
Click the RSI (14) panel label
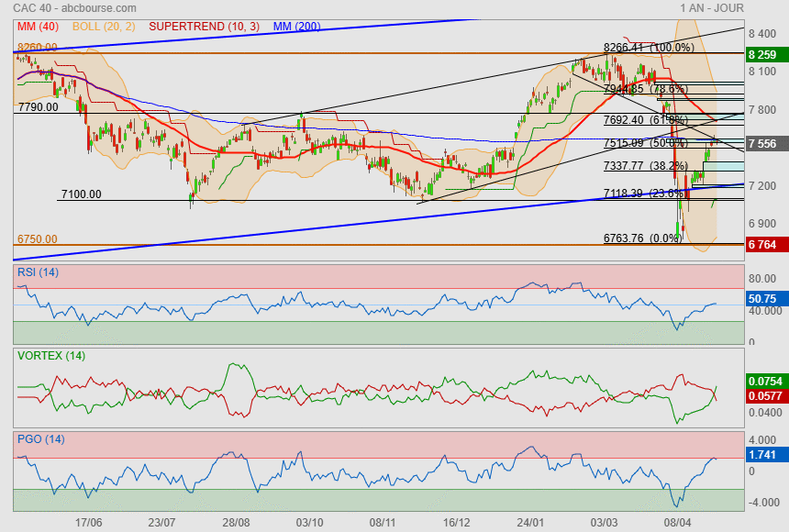tap(38, 272)
